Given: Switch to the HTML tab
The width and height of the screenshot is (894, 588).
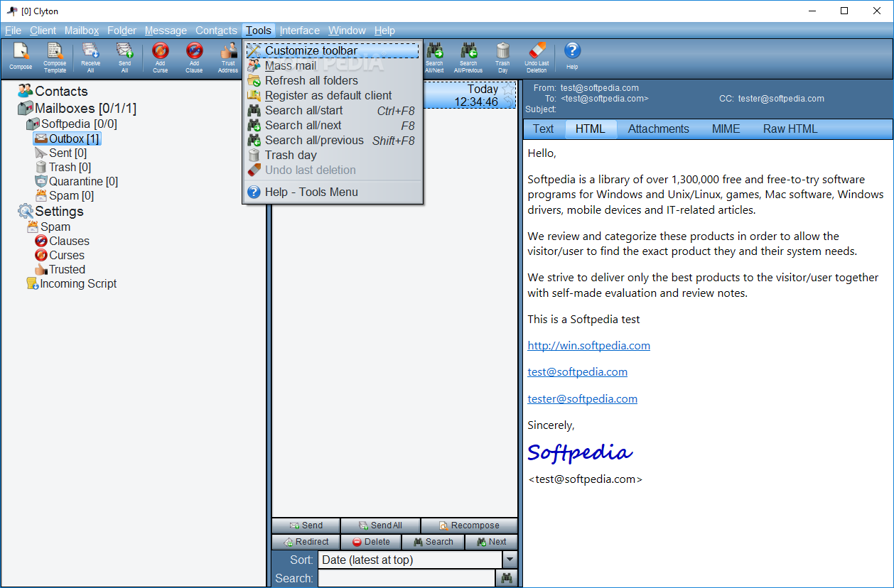Looking at the screenshot, I should coord(590,129).
